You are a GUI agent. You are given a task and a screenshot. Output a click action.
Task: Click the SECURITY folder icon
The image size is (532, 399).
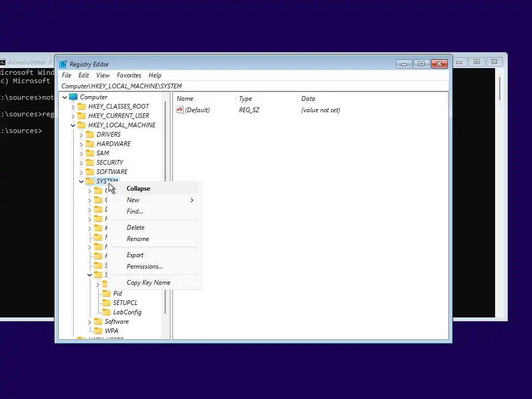point(89,163)
